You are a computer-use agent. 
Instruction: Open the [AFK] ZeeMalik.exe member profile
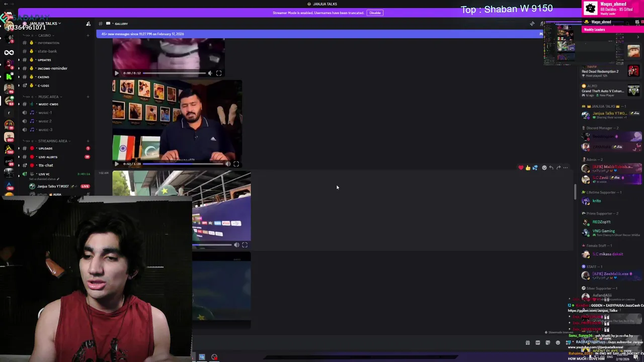coord(610,275)
